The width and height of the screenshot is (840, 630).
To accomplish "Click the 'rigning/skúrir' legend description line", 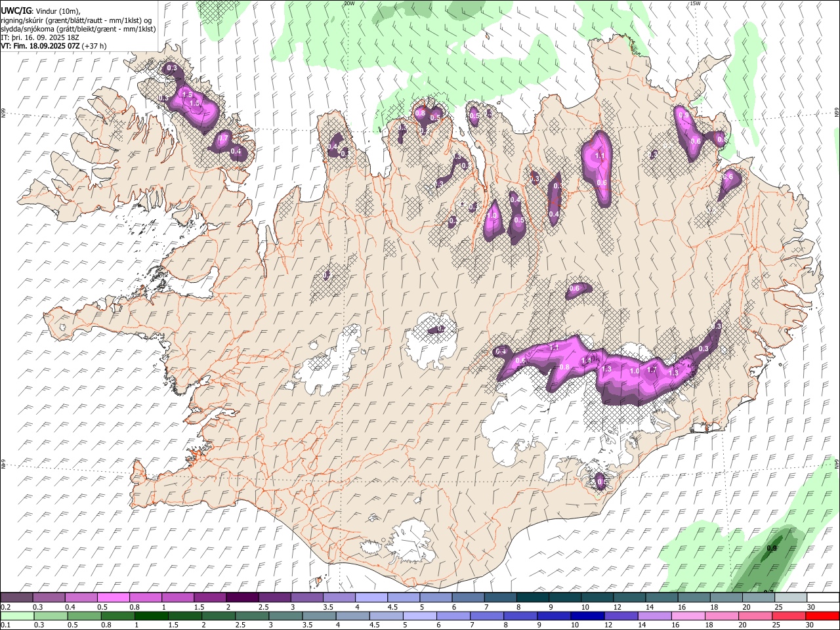I will [76, 20].
